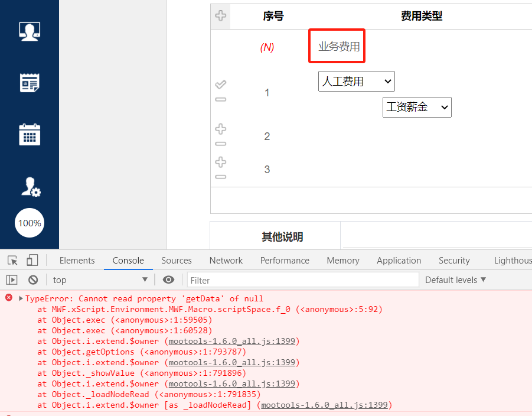The width and height of the screenshot is (532, 416).
Task: Clear the console
Action: [33, 280]
